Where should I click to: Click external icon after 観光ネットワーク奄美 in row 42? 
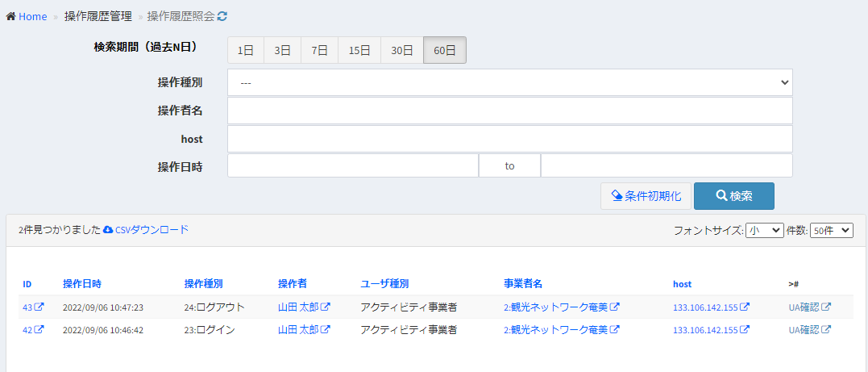(x=614, y=329)
